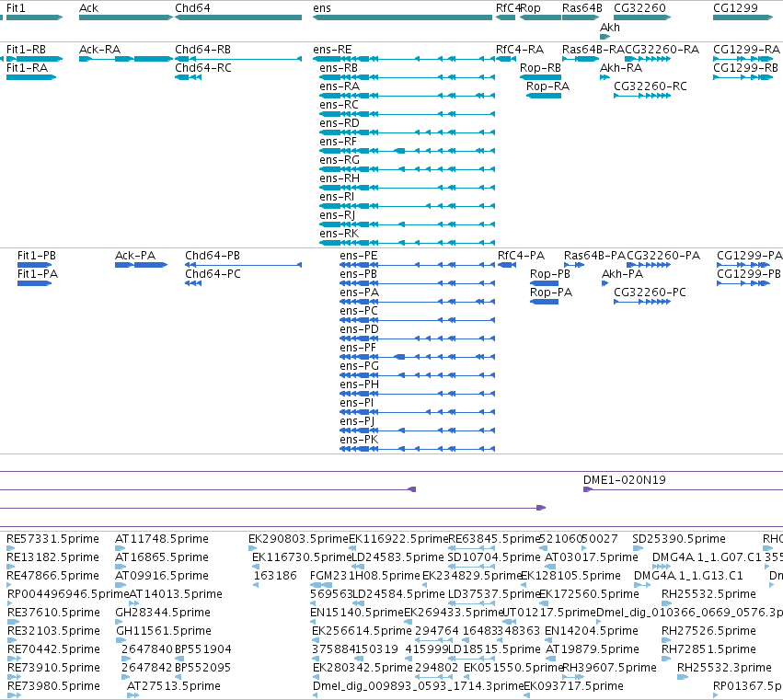Click the Rop-RB transcript label

[x=540, y=68]
